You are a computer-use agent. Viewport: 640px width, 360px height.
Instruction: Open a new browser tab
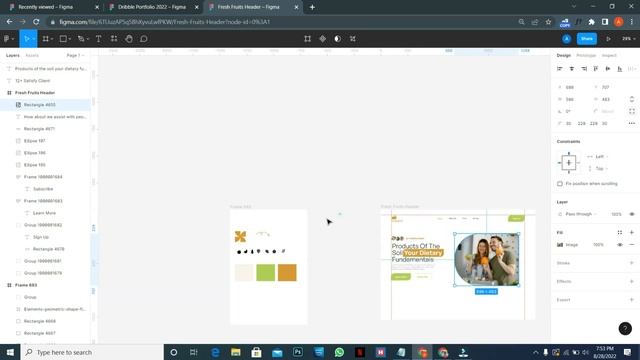click(x=312, y=7)
